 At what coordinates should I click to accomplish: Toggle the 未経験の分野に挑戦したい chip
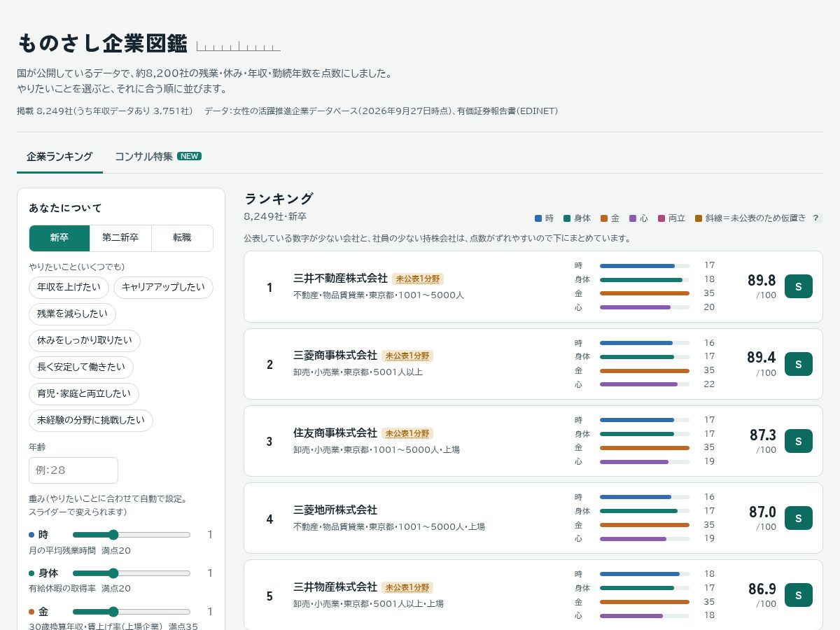91,421
